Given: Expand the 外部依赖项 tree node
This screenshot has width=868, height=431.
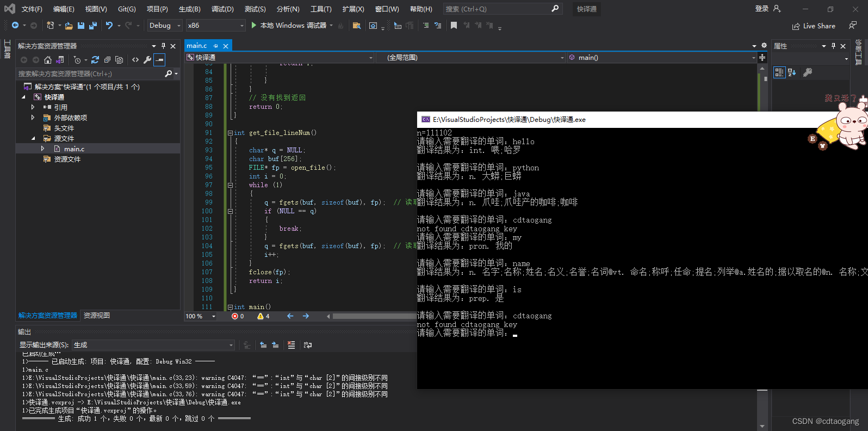Looking at the screenshot, I should point(33,118).
